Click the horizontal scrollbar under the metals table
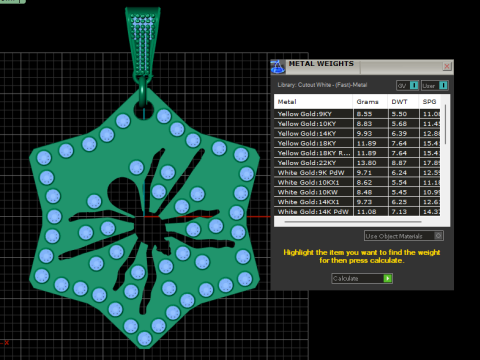The height and width of the screenshot is (360, 480). pos(353,221)
